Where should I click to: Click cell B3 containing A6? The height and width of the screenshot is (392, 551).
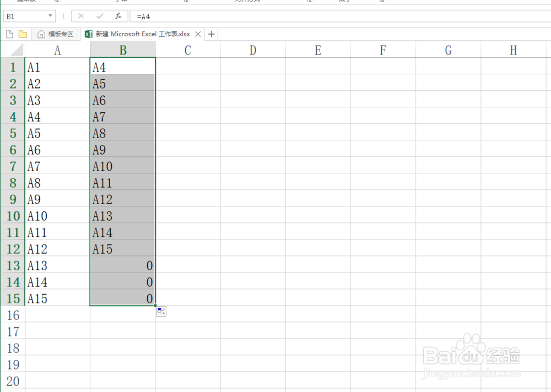(123, 99)
